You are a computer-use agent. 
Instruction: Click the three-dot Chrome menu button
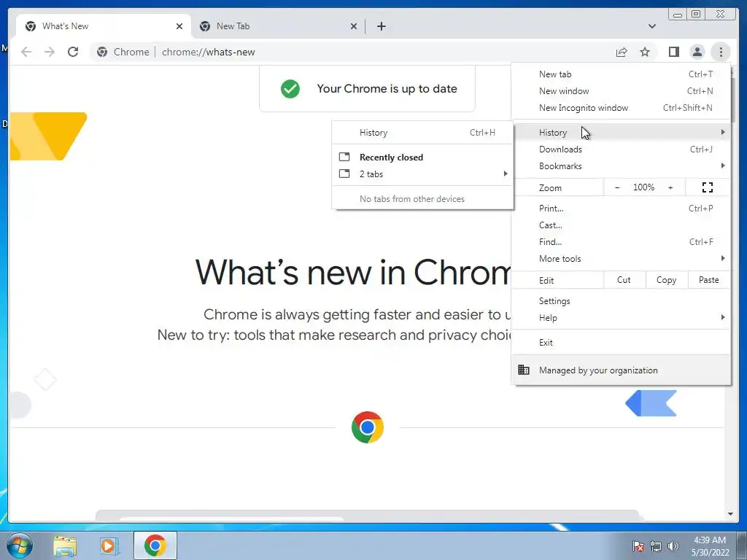click(x=721, y=52)
